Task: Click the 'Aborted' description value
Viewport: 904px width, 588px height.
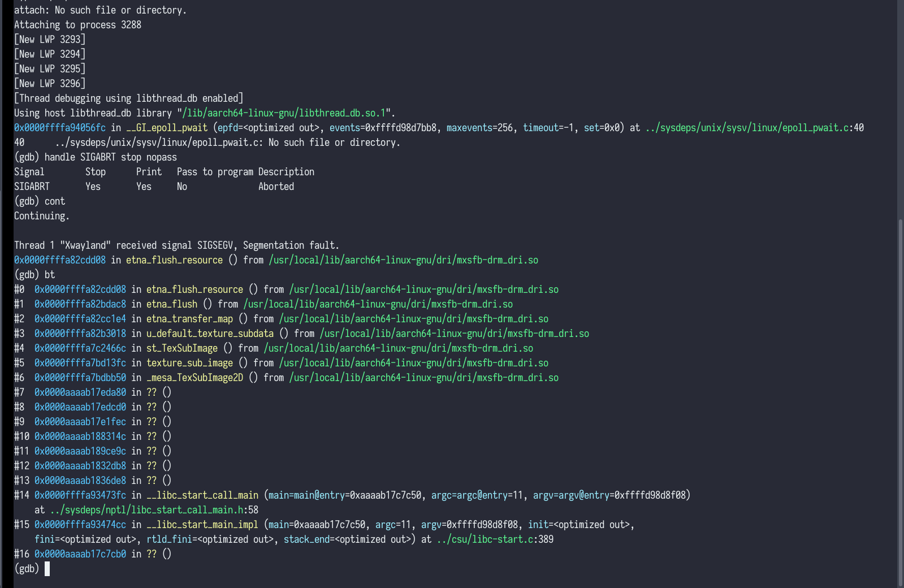Action: (x=276, y=187)
